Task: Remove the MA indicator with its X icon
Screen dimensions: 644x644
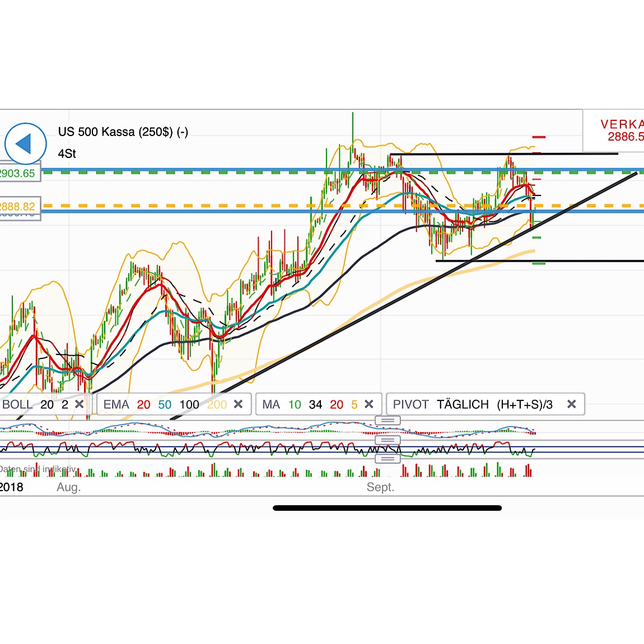Action: pos(369,404)
